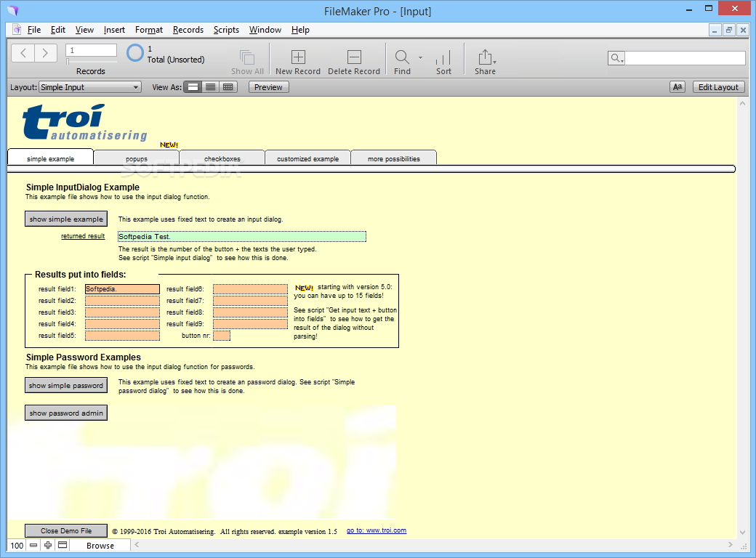This screenshot has height=558, width=756.
Task: Open the Scripts menu
Action: coord(226,30)
